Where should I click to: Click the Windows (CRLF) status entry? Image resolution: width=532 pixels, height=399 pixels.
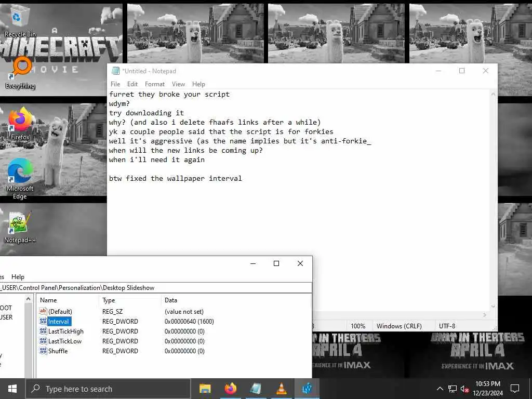pos(399,326)
